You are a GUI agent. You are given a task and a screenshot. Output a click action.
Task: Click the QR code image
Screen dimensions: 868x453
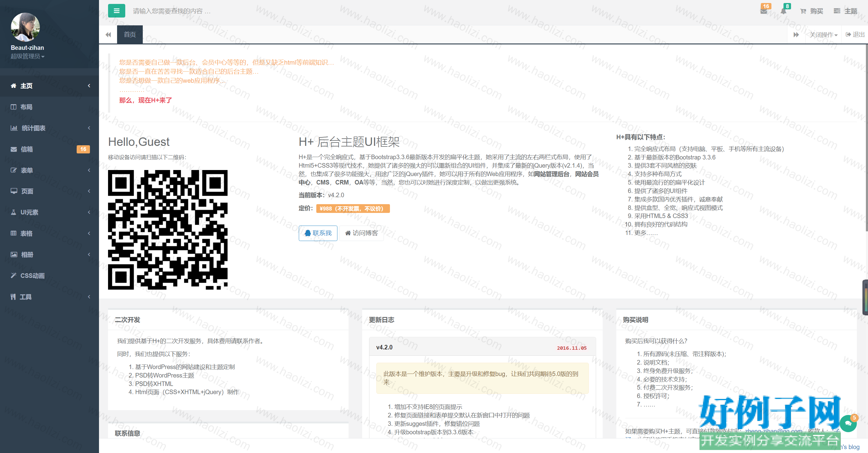pyautogui.click(x=168, y=230)
